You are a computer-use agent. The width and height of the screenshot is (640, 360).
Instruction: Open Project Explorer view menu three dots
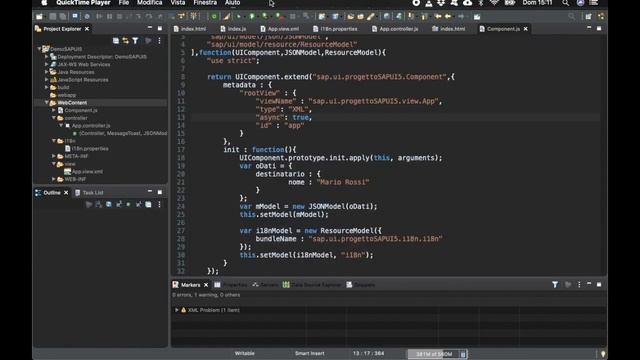159,40
